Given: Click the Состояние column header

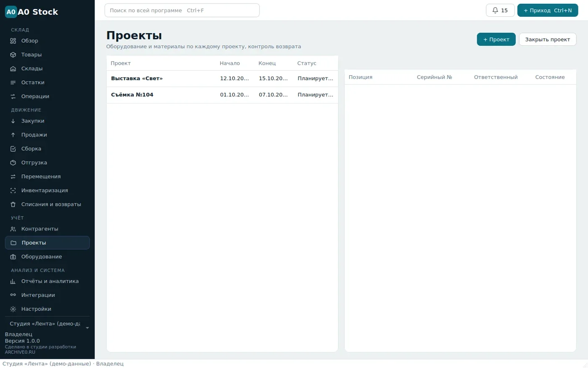Looking at the screenshot, I should coord(550,77).
